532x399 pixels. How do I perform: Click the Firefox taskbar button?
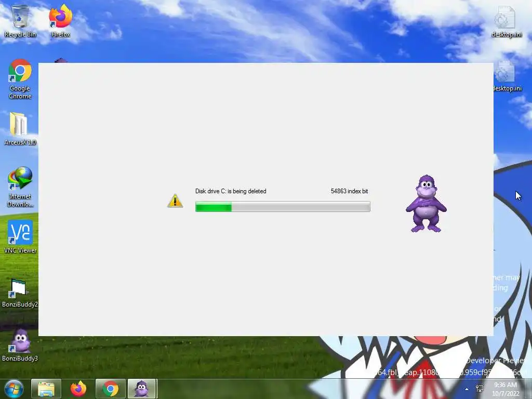(78, 389)
